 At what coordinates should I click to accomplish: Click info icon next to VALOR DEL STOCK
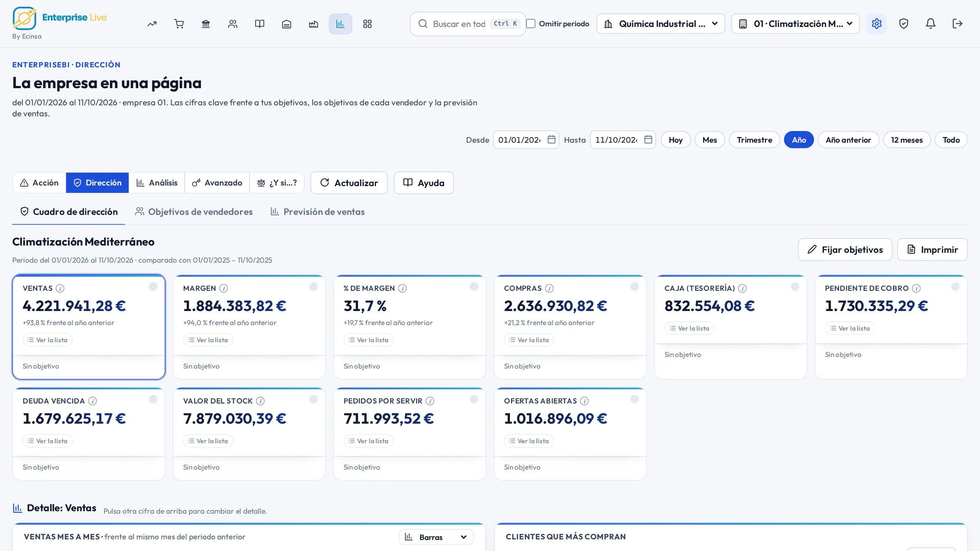pos(260,401)
